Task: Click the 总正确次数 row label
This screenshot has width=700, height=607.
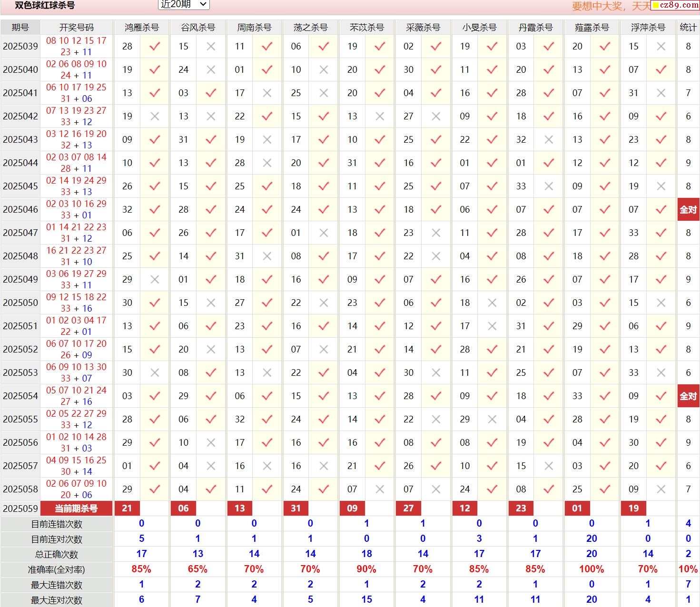Action: 57,555
